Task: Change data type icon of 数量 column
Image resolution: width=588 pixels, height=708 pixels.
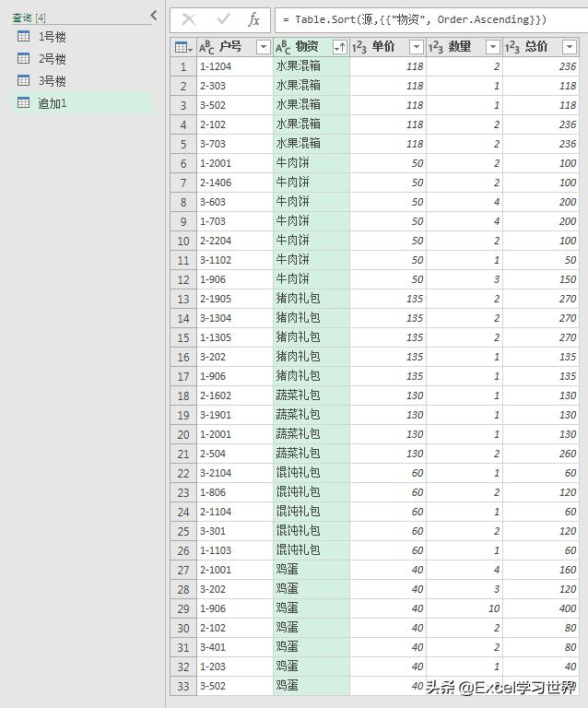Action: 436,47
